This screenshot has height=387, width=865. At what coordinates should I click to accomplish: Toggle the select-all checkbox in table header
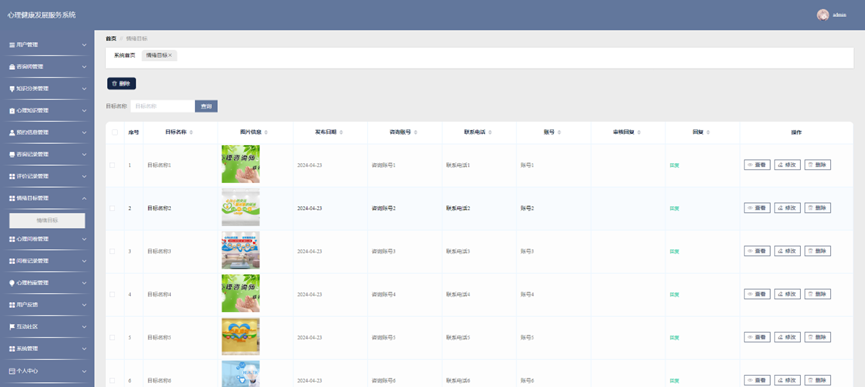pos(115,132)
